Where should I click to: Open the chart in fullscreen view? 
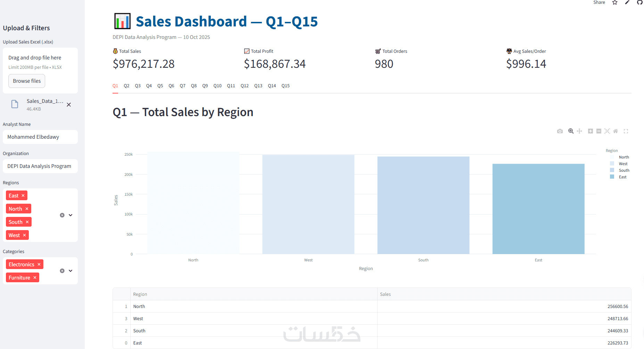[x=626, y=131]
